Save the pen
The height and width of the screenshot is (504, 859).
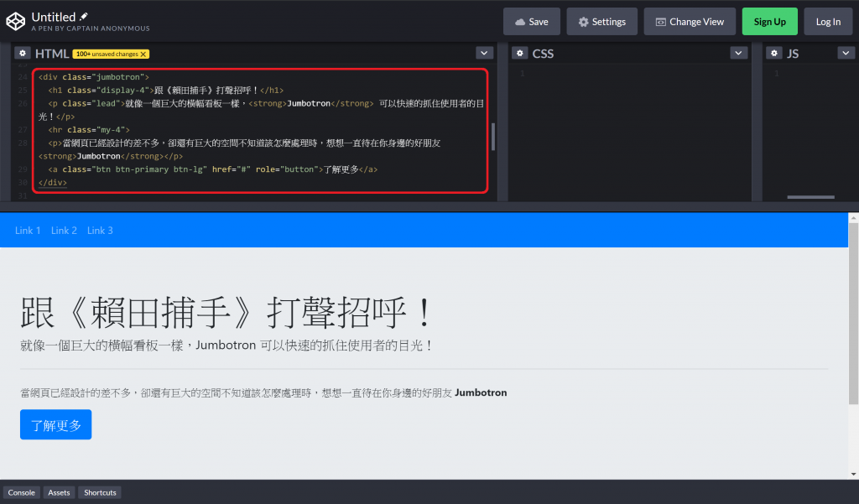(531, 21)
